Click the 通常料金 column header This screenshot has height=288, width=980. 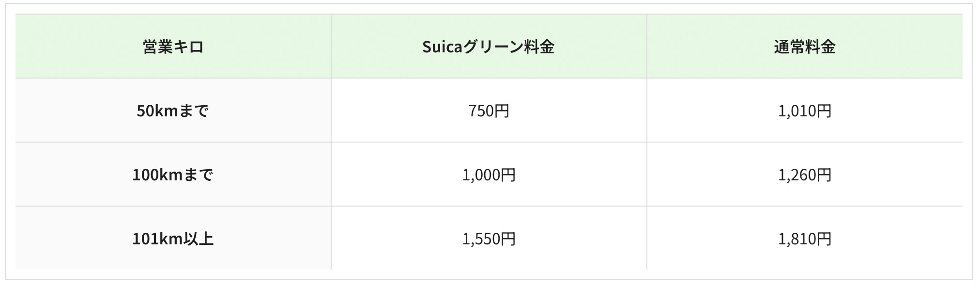click(x=804, y=47)
